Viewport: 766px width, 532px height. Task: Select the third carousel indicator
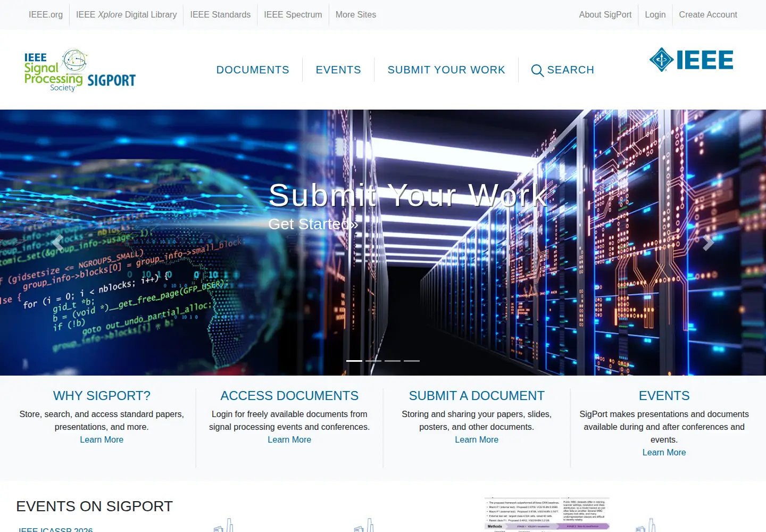pos(393,361)
